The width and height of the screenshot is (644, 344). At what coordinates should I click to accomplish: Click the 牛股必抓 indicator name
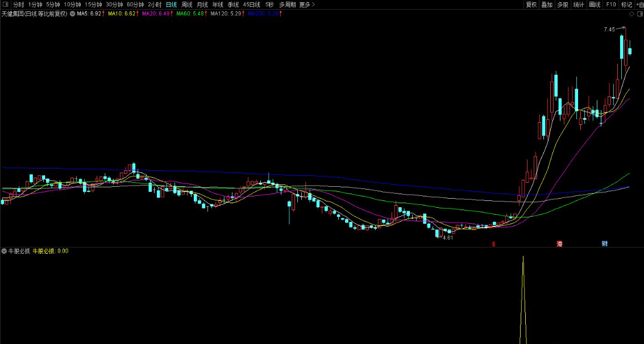[x=20, y=251]
